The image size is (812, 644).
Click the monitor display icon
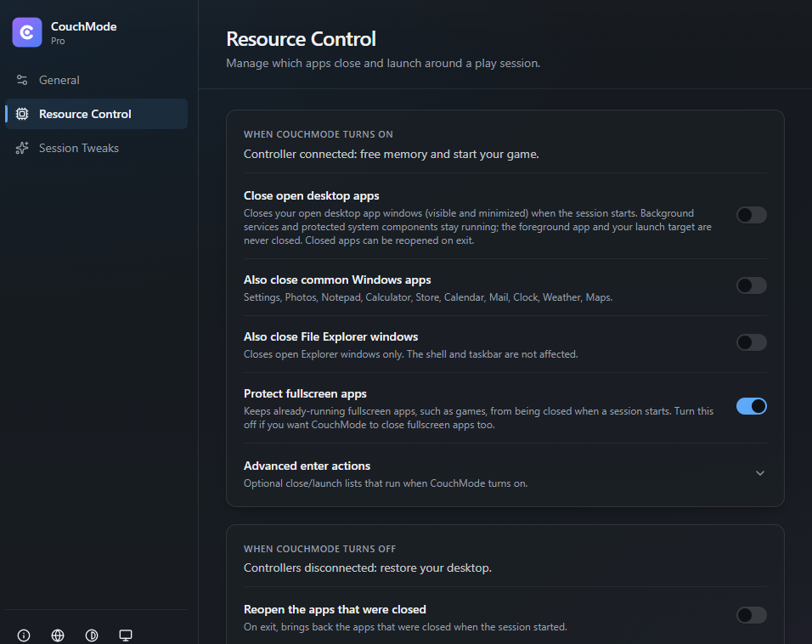[x=126, y=636]
